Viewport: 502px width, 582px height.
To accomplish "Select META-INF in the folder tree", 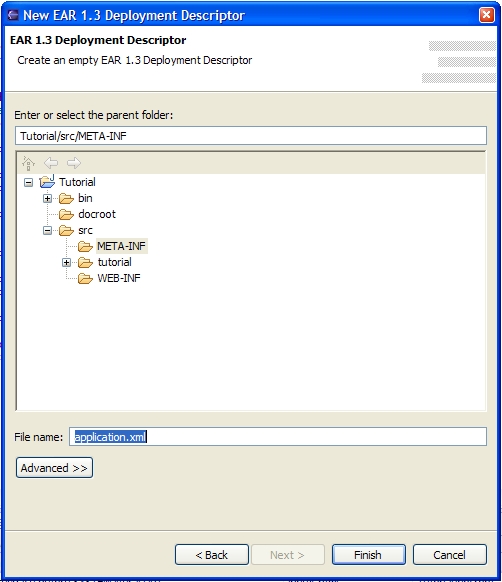I will point(121,246).
